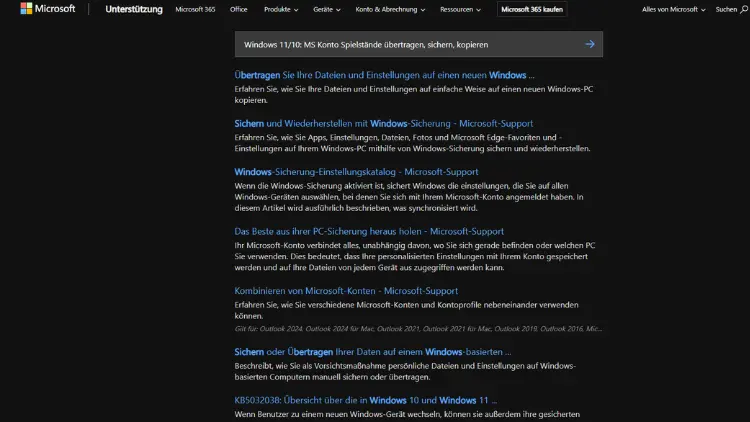Click description 'Wenn die Windows-Sicherung aktiviert ist'

click(408, 197)
